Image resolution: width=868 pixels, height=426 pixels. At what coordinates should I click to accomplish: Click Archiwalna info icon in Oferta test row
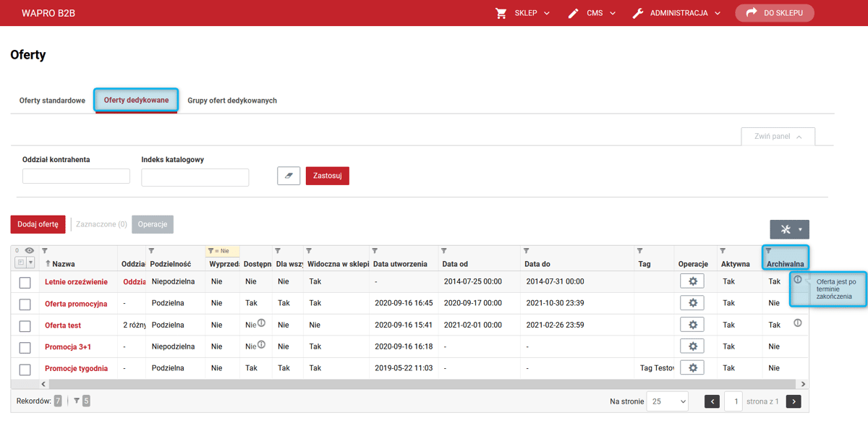tap(798, 323)
